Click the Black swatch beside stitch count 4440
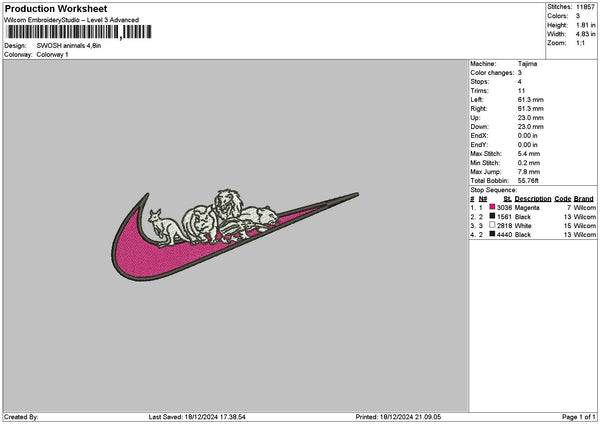 (492, 234)
